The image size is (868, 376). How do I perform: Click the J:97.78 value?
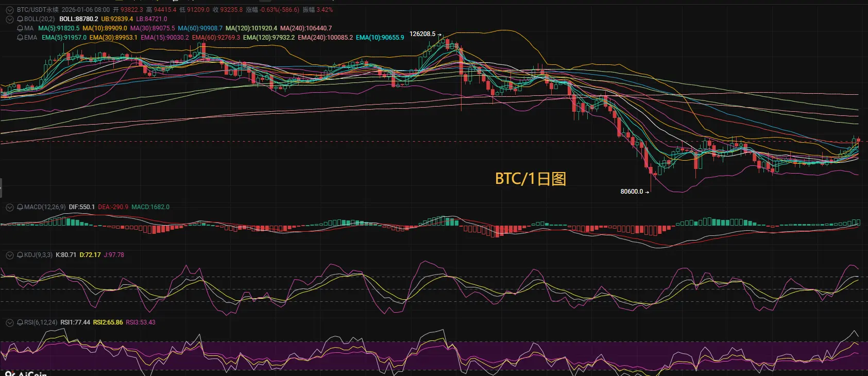pyautogui.click(x=114, y=255)
